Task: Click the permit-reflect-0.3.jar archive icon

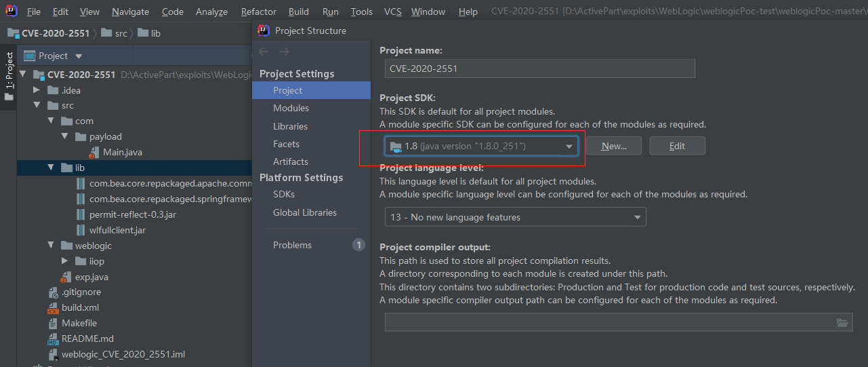Action: coord(81,214)
